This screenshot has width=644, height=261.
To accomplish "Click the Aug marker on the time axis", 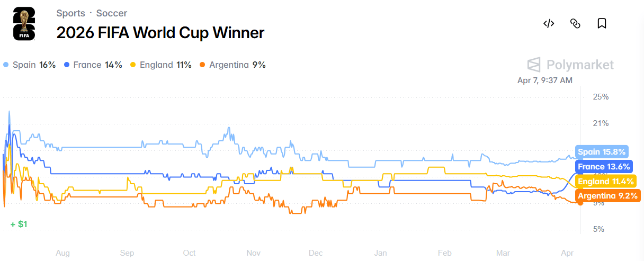I will [x=62, y=253].
